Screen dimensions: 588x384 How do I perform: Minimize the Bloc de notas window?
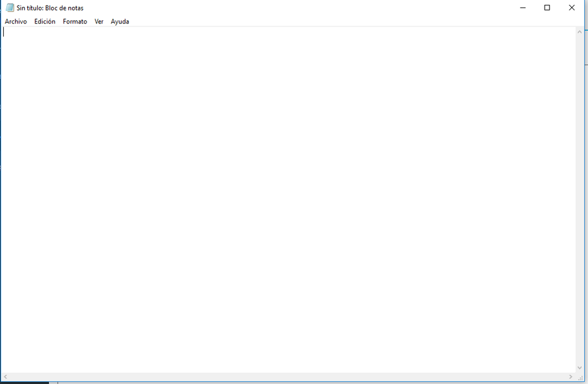(523, 8)
